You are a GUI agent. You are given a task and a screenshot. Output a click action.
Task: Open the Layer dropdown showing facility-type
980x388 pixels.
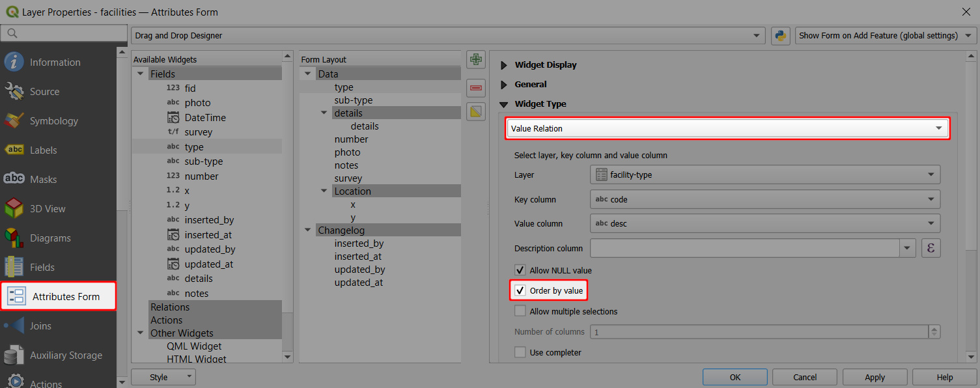tap(765, 174)
